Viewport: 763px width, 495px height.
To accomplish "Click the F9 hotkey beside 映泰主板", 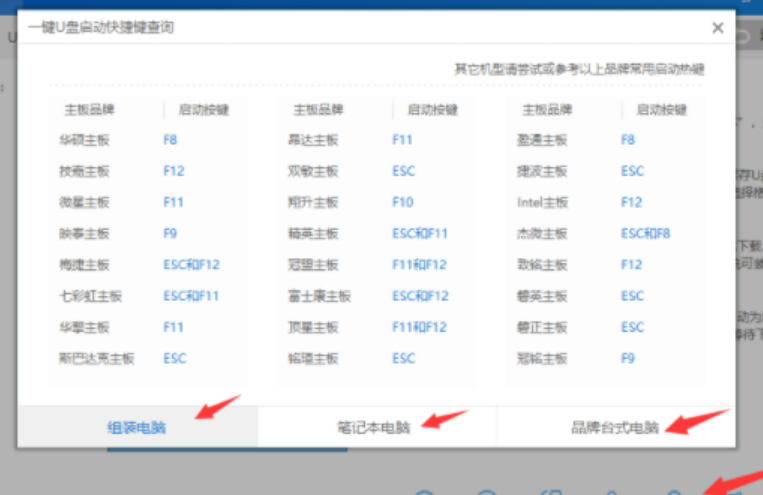I will (170, 233).
